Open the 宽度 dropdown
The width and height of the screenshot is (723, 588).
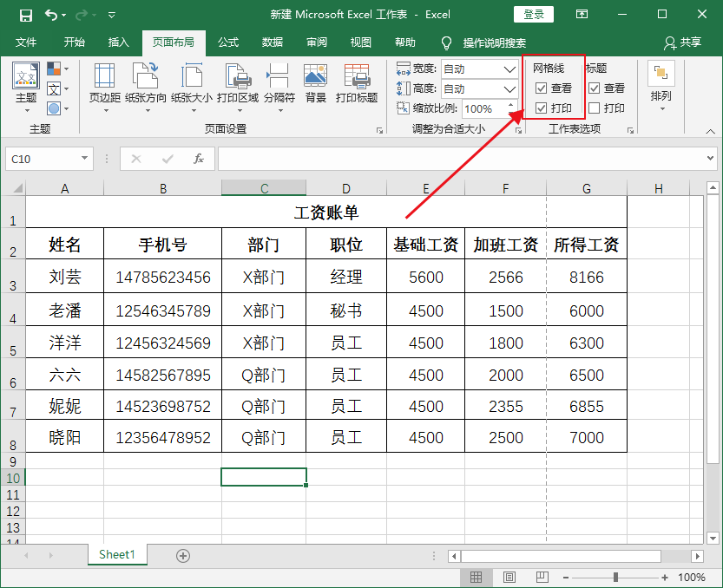click(509, 69)
